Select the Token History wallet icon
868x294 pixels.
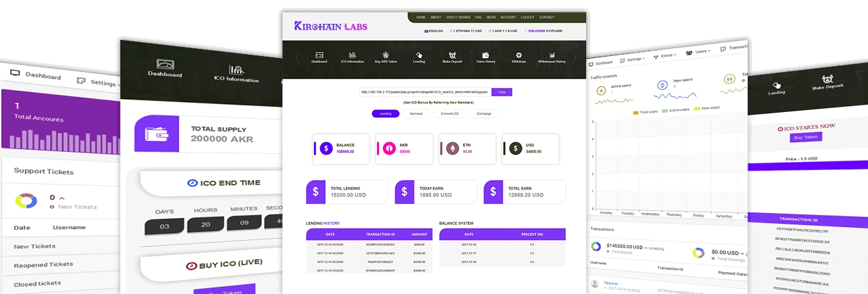pyautogui.click(x=485, y=56)
